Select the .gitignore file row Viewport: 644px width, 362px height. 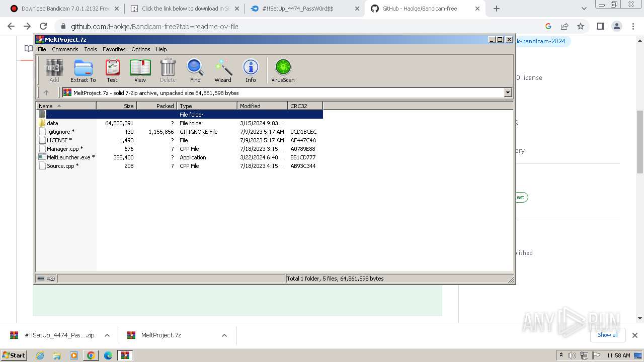(180, 132)
